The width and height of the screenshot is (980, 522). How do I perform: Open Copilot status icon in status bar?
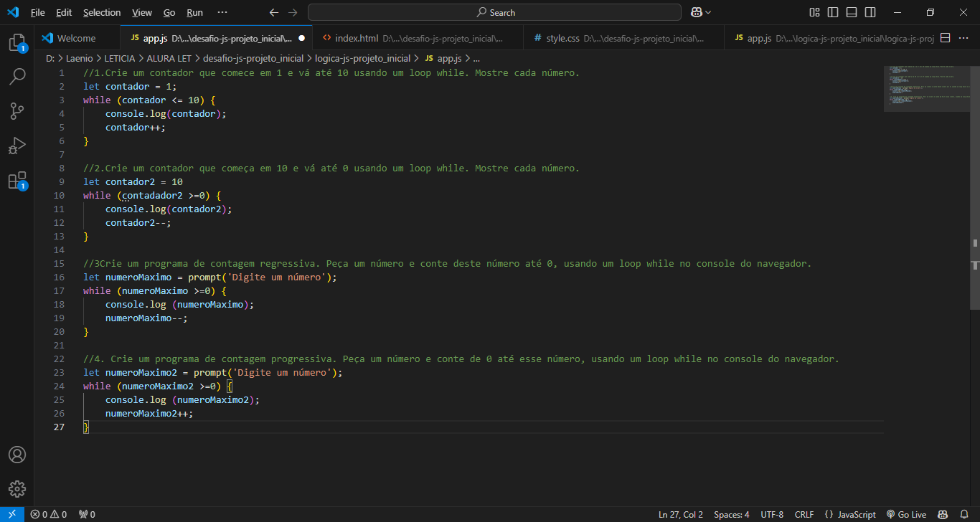tap(943, 514)
